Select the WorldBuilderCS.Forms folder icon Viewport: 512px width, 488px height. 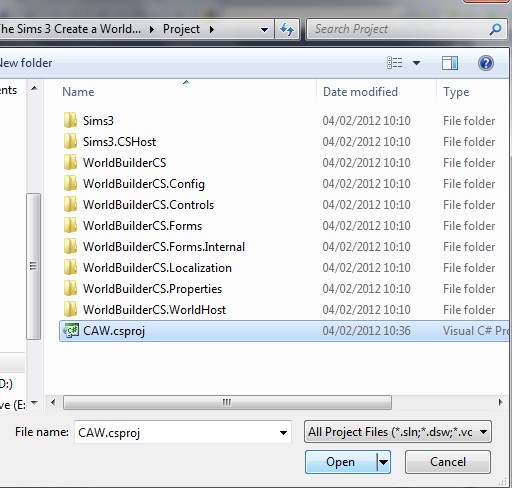pyautogui.click(x=70, y=225)
